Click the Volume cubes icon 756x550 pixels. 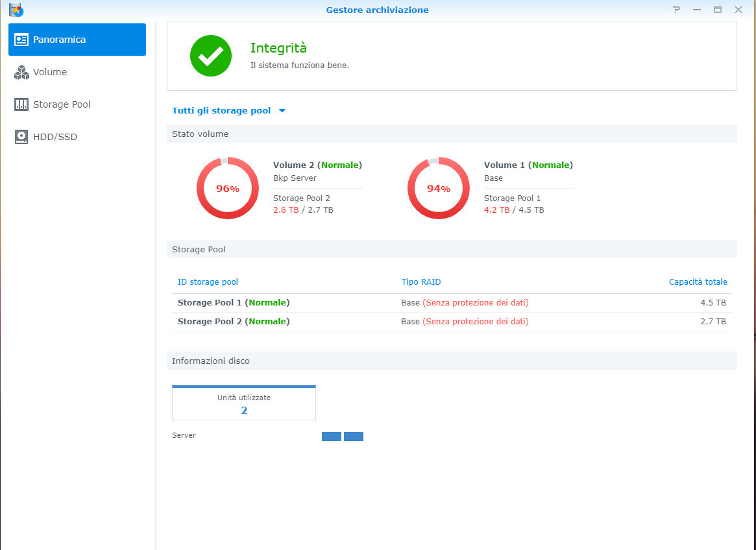click(21, 72)
